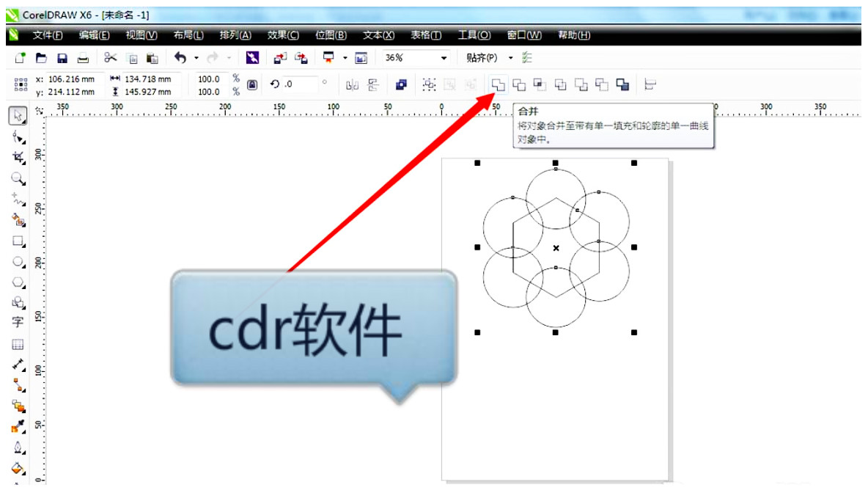The height and width of the screenshot is (493, 868).
Task: Create a new document
Action: (x=20, y=58)
